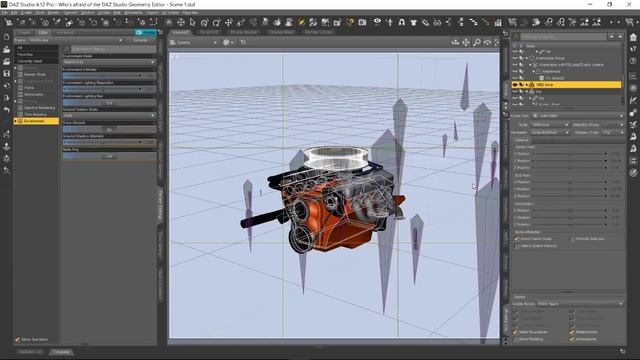The width and height of the screenshot is (640, 360).
Task: Open the Environment Mode dropdown
Action: (x=109, y=62)
